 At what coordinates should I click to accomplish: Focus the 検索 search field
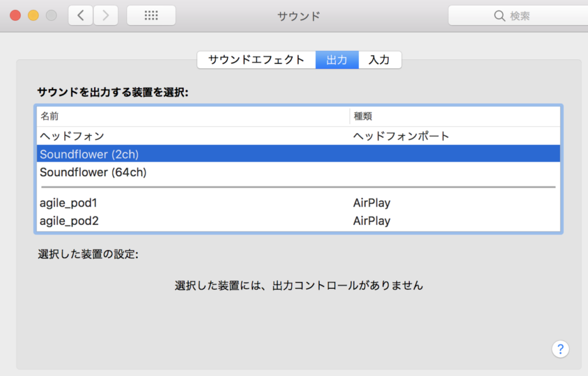(x=519, y=15)
